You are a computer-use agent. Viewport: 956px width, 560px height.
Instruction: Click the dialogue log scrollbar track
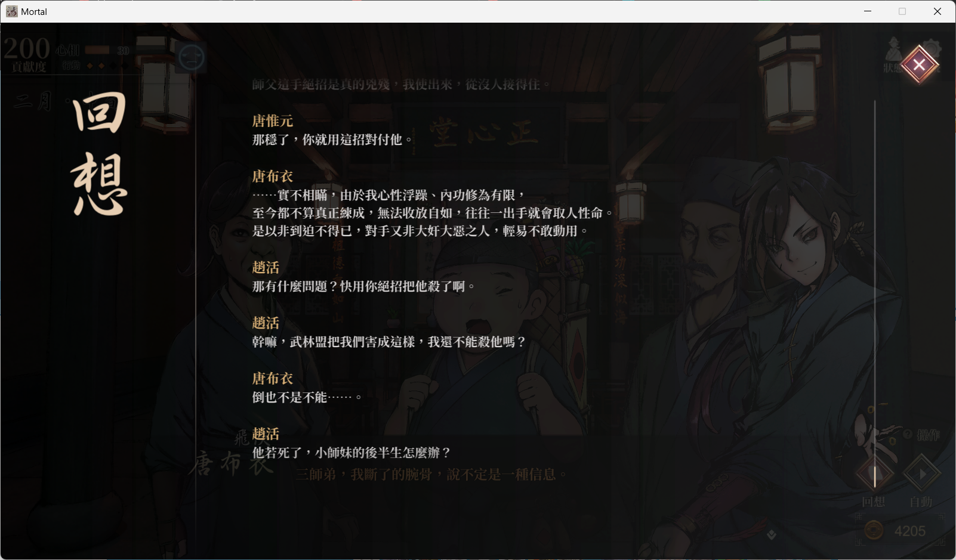tap(875, 293)
